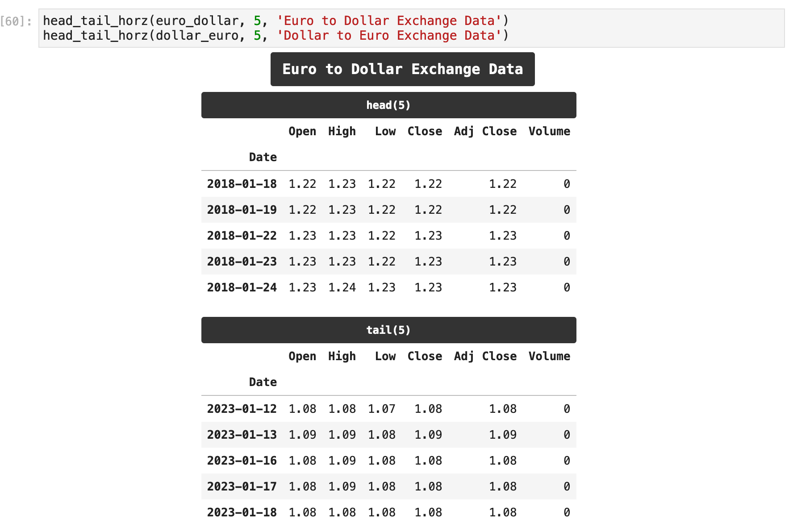Select the 2018-01-19 row date

point(242,210)
